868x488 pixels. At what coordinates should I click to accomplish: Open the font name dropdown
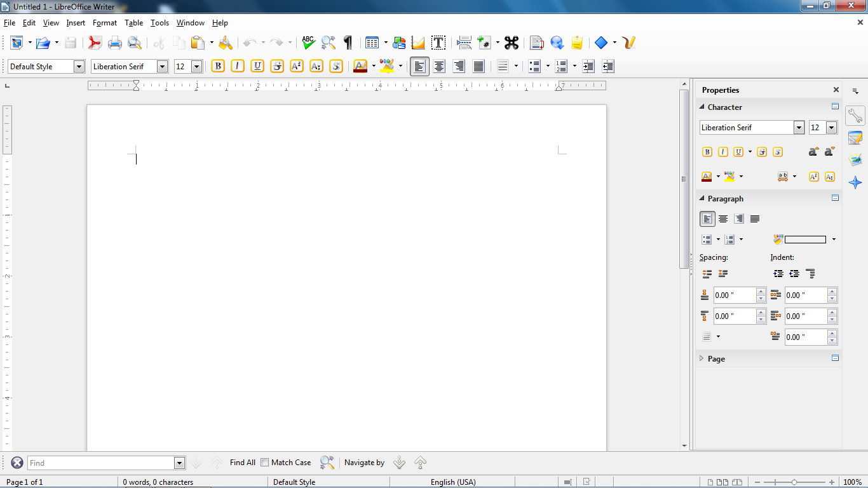pyautogui.click(x=161, y=66)
